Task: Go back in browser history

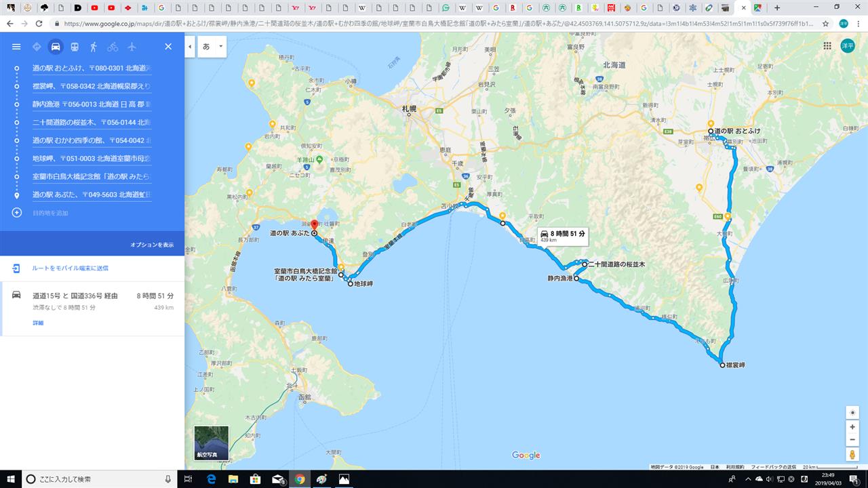Action: click(x=9, y=23)
